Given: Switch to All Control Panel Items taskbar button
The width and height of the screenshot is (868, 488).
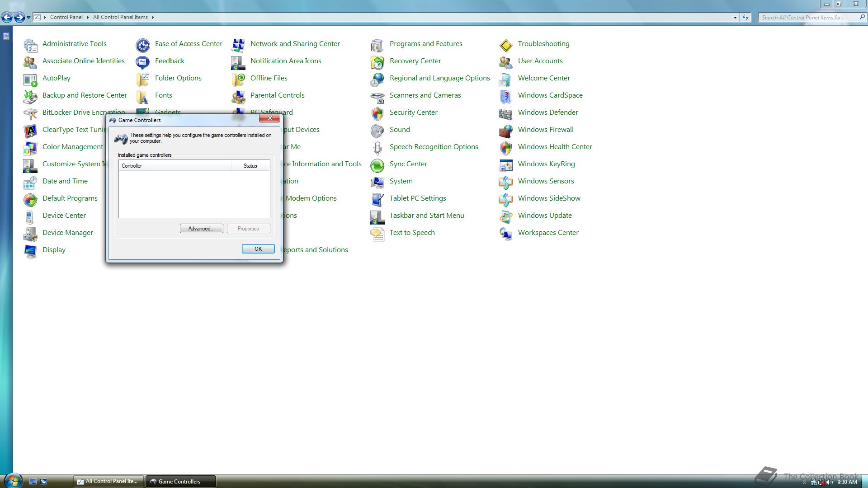Looking at the screenshot, I should (108, 481).
